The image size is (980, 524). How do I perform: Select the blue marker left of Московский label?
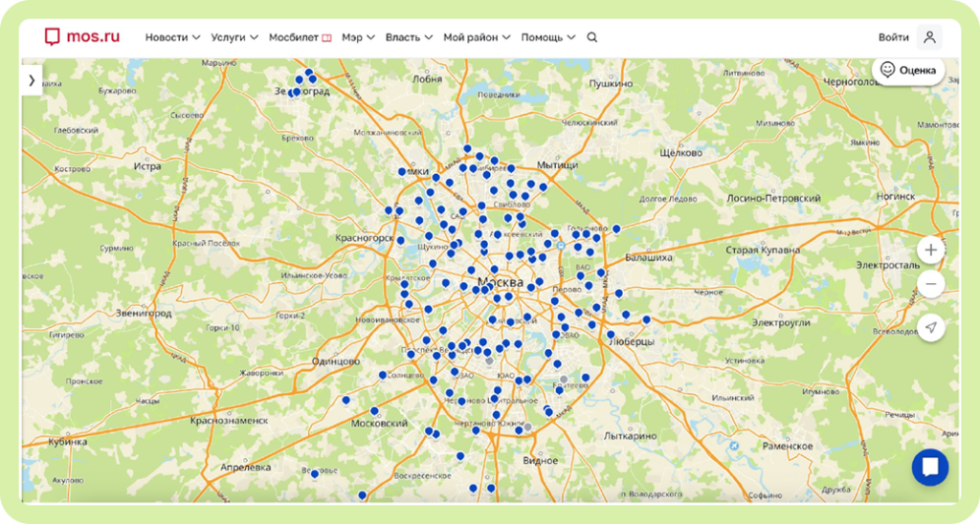345,401
